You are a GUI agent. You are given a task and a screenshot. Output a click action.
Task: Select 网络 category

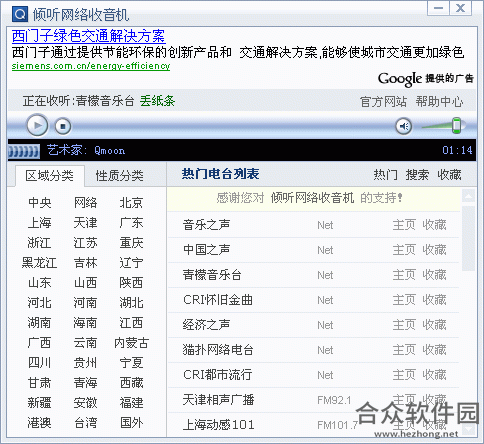[x=85, y=203]
